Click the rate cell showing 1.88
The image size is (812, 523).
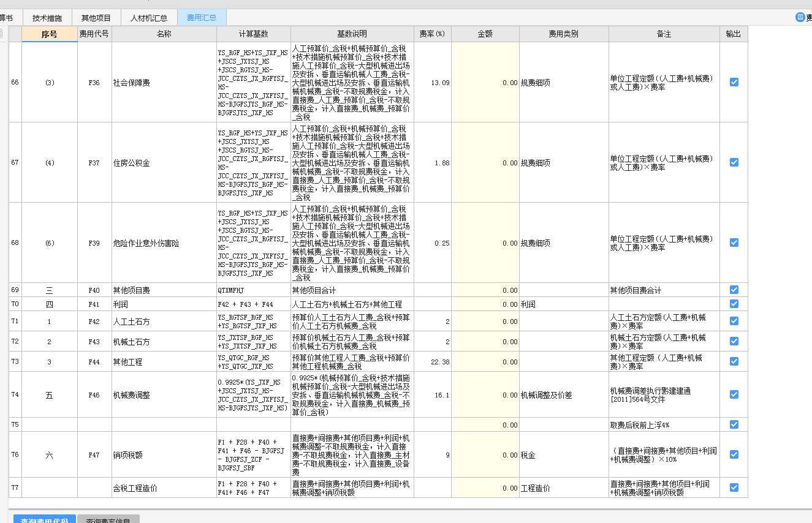[x=432, y=162]
